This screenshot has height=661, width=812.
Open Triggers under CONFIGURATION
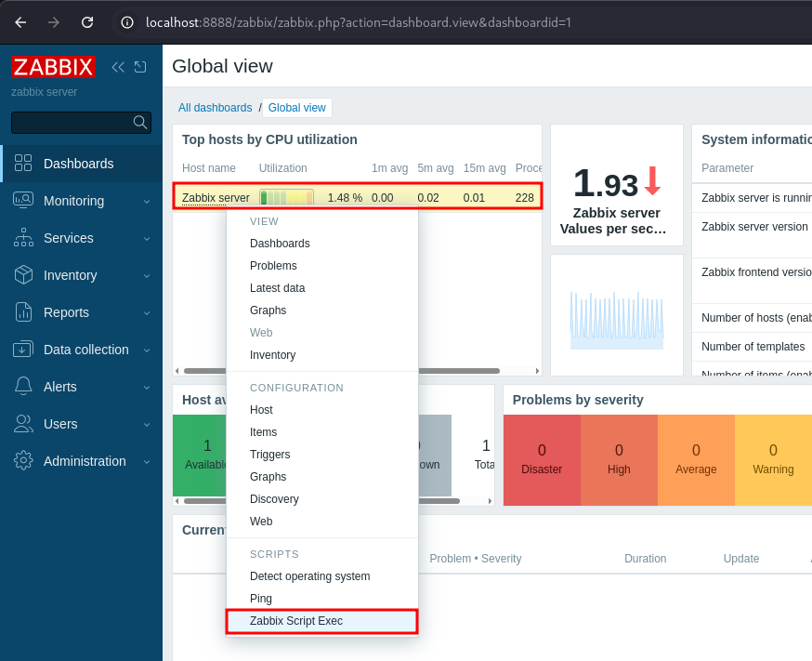(322, 455)
